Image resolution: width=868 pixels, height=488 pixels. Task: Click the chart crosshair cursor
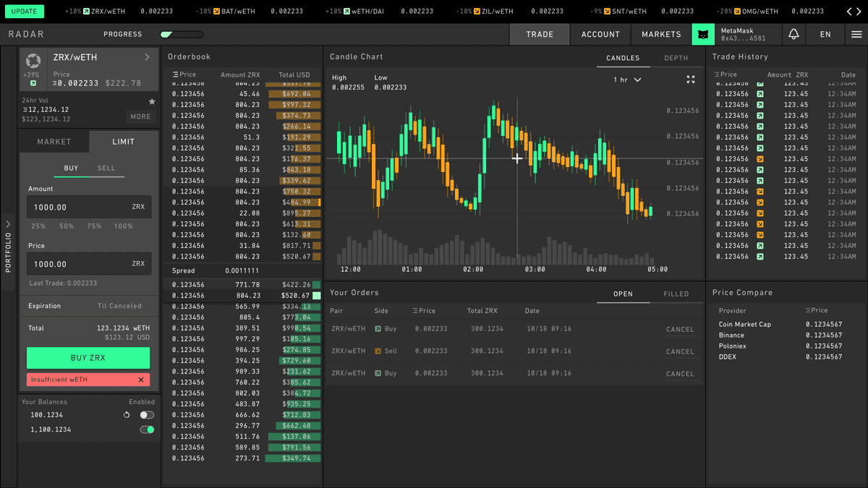click(x=517, y=158)
